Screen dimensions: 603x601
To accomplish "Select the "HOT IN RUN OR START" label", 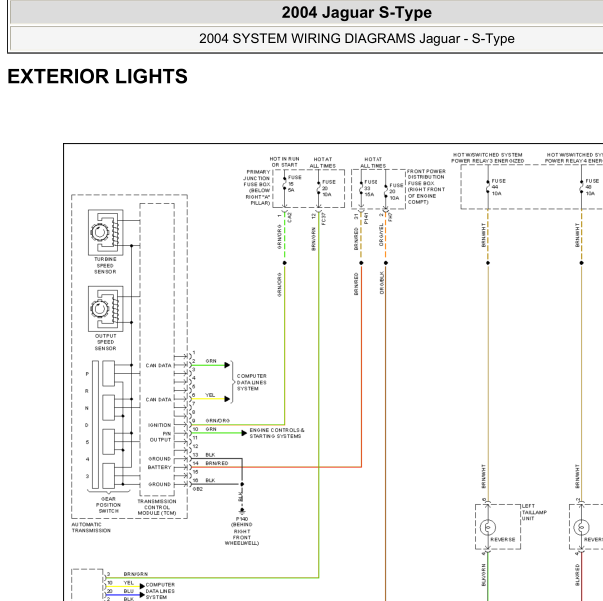I will click(284, 162).
